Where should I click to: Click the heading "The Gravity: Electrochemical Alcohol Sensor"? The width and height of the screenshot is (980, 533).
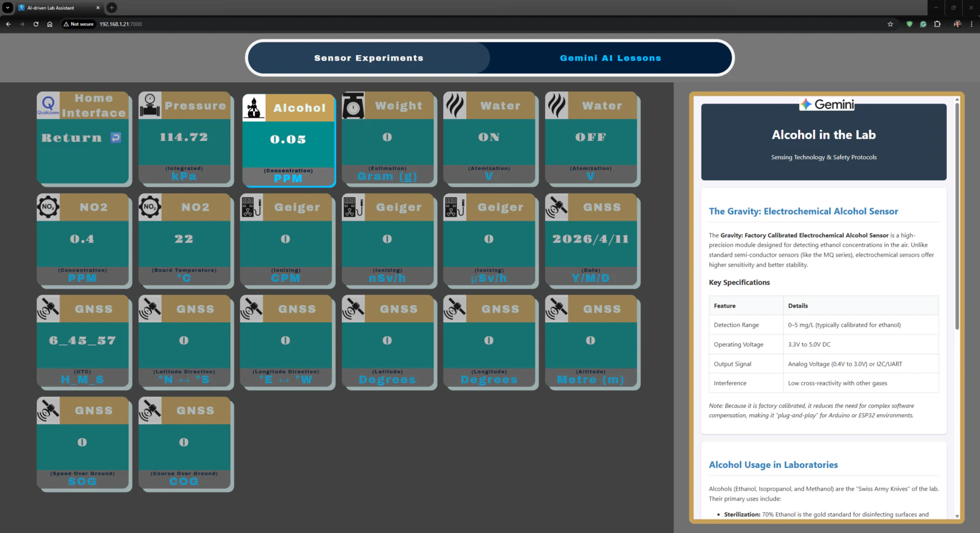pos(804,211)
